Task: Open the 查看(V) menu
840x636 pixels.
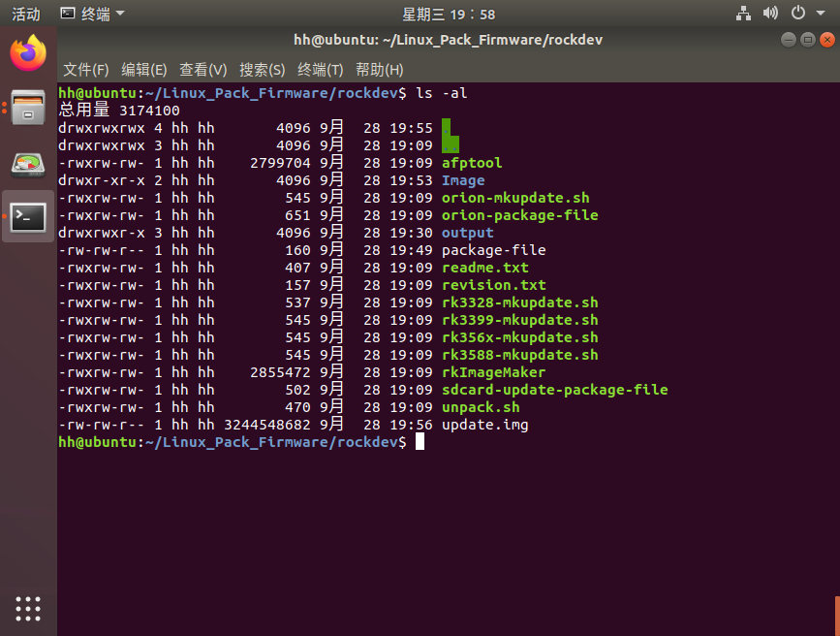Action: pos(202,69)
